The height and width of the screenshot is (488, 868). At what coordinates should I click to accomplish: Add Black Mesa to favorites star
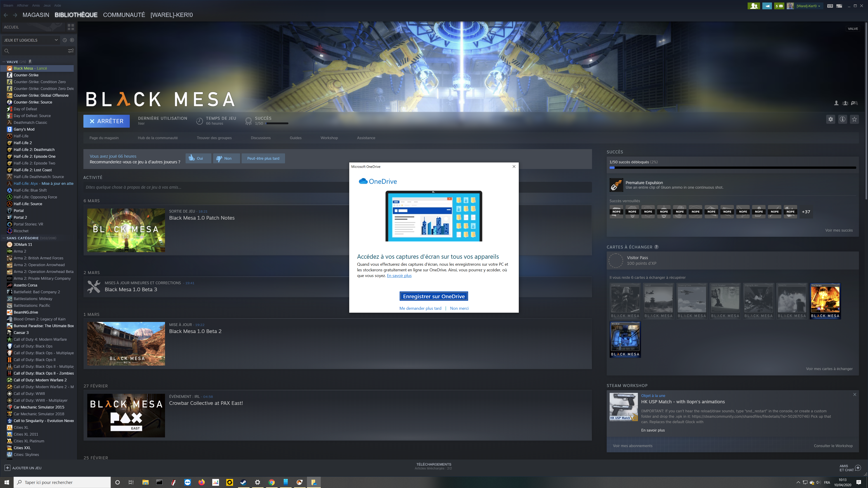[x=854, y=119]
